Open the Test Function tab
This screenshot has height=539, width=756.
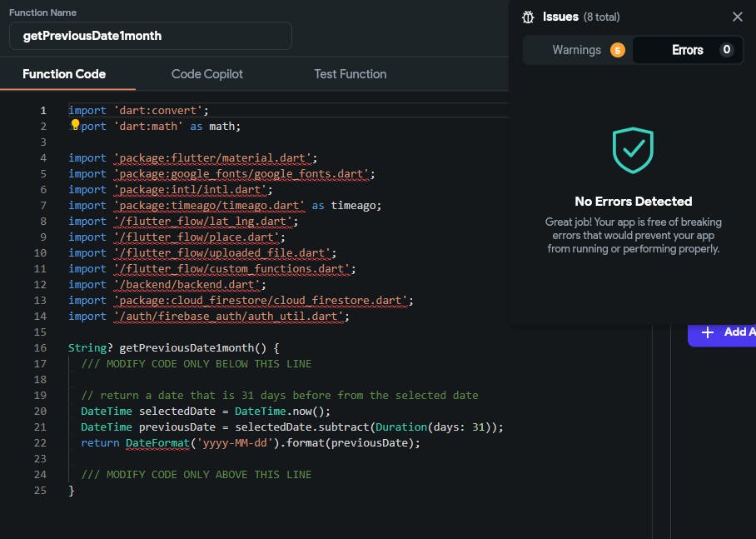[x=350, y=74]
